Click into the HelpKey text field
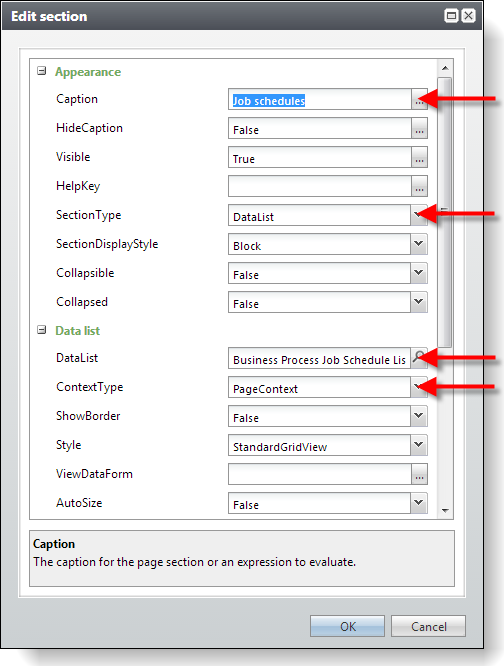 pyautogui.click(x=320, y=186)
